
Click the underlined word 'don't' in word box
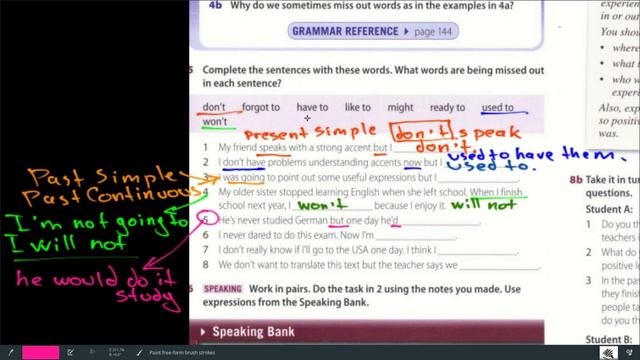(x=214, y=107)
